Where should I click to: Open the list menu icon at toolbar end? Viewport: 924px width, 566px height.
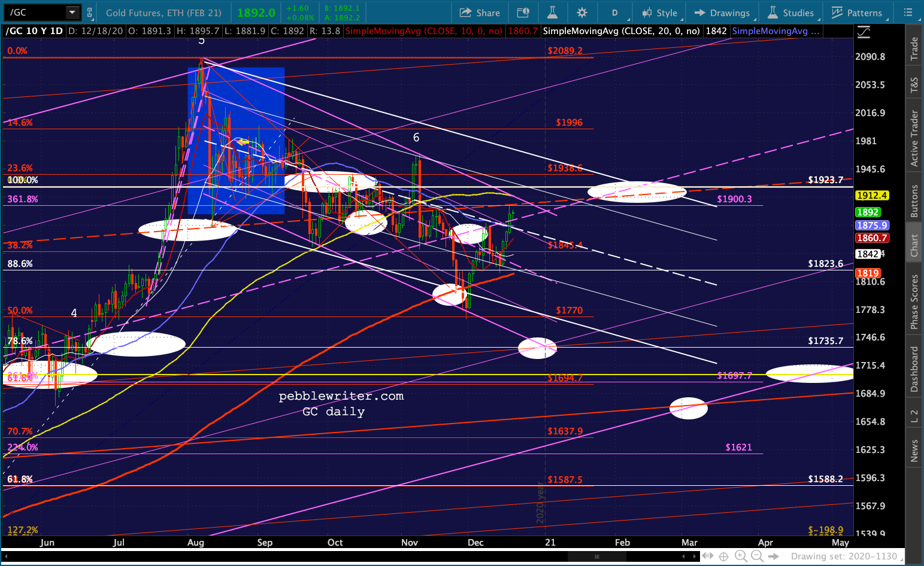pos(908,13)
